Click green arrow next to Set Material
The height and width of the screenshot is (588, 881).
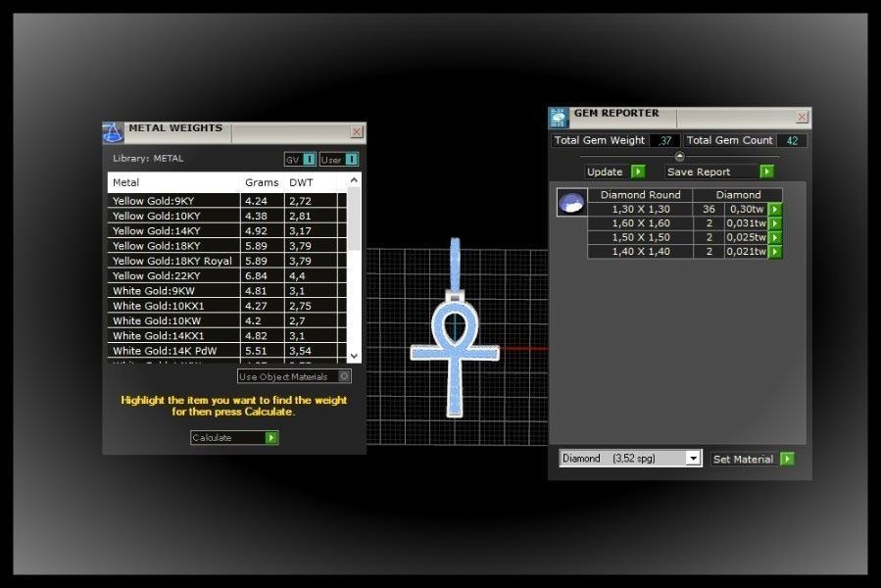pyautogui.click(x=787, y=459)
